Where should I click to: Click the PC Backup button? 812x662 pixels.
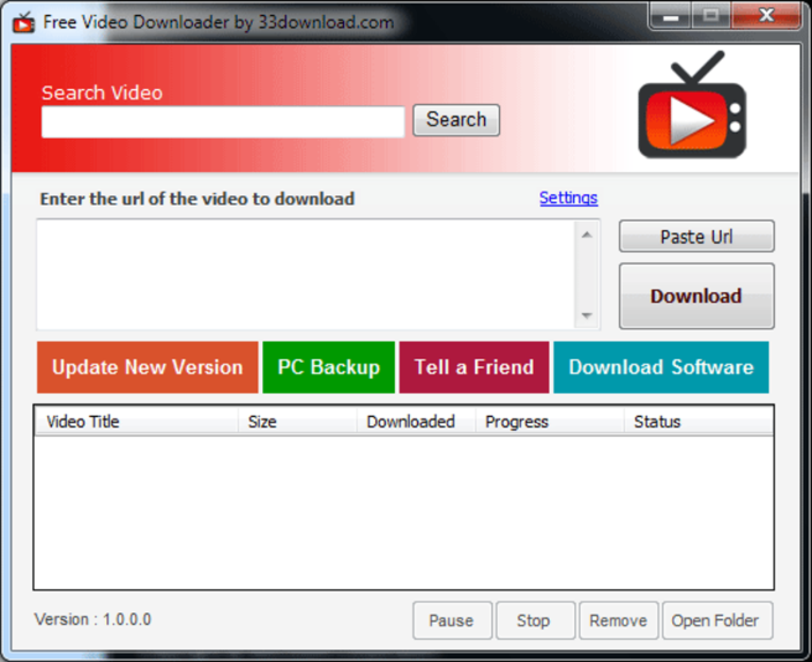[x=329, y=368]
